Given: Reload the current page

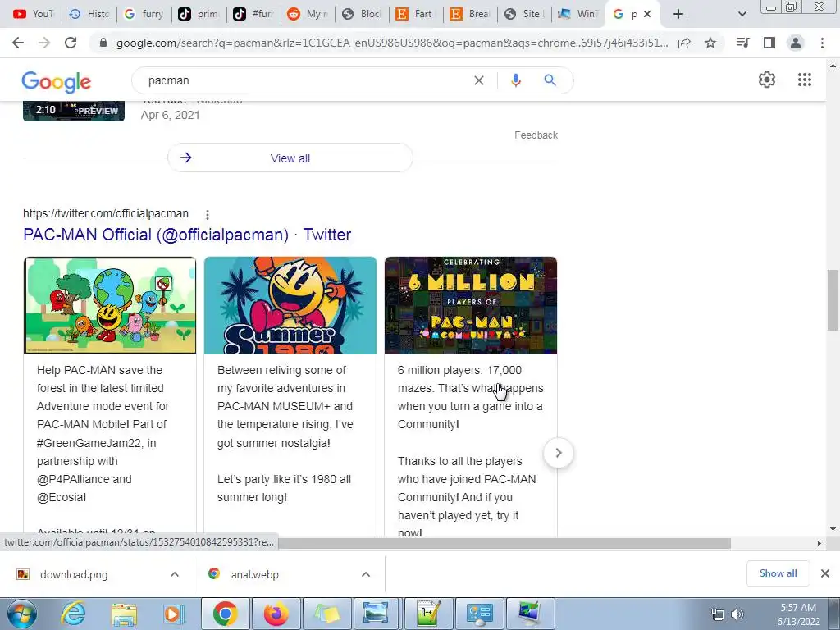Looking at the screenshot, I should 71,43.
